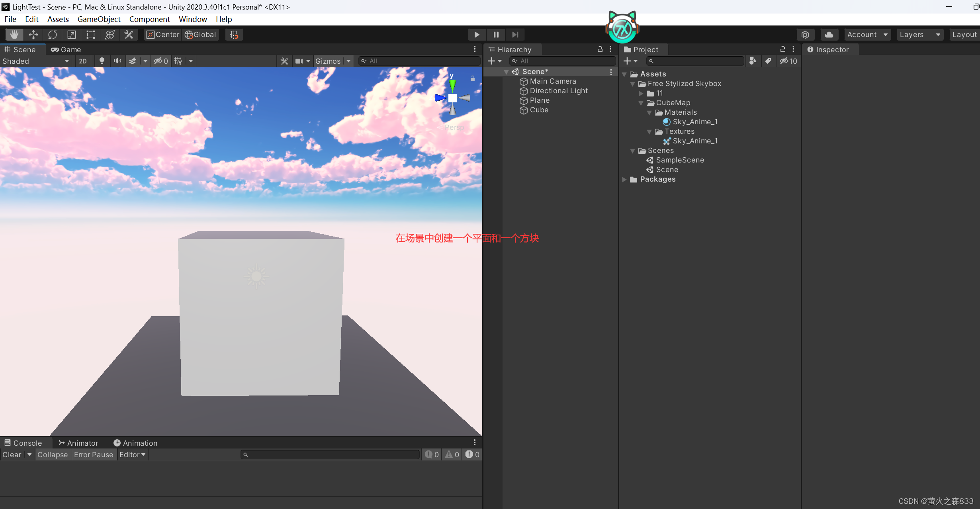Screen dimensions: 980x509
Task: Select the Hand tool in toolbar
Action: click(x=14, y=34)
